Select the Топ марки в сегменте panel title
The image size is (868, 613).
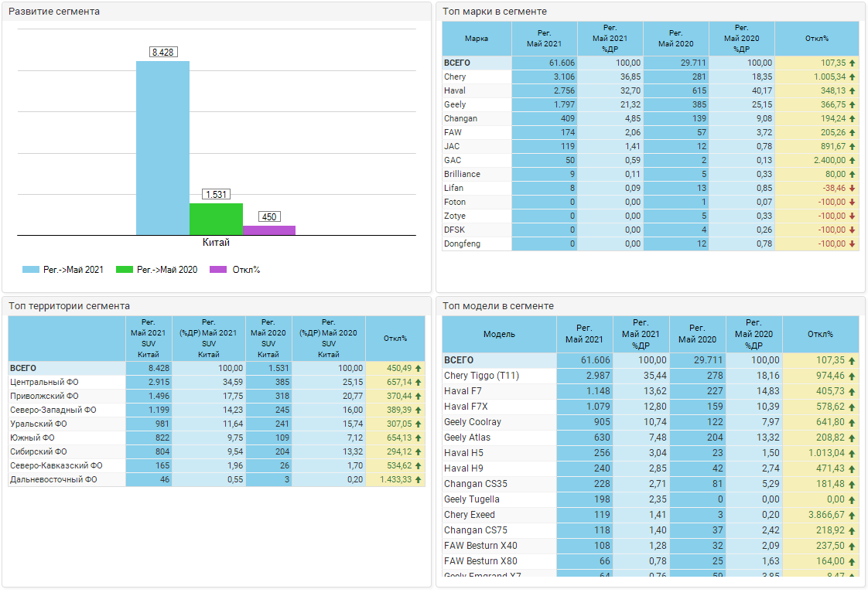(x=494, y=12)
